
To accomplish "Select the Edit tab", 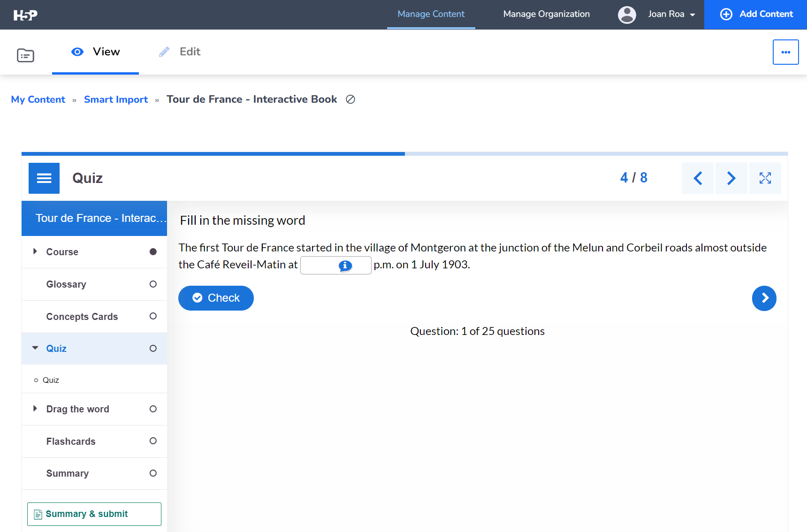I will click(x=180, y=52).
